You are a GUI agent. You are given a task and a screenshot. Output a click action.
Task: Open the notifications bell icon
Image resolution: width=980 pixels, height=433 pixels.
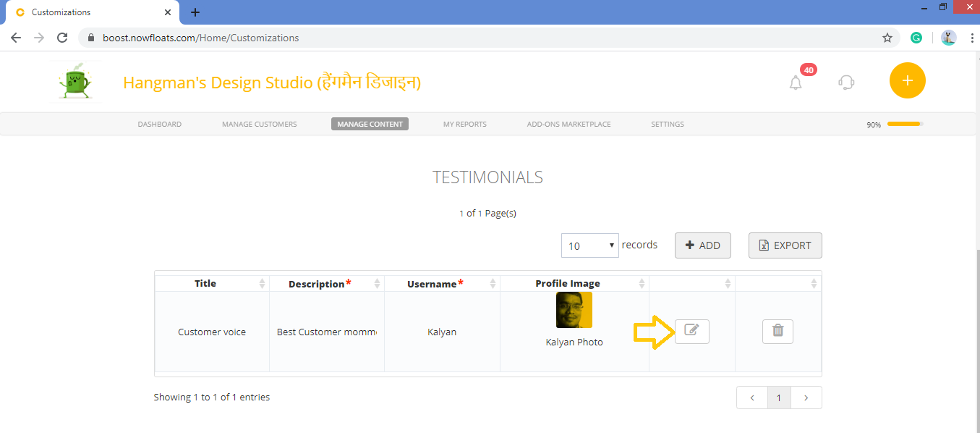pyautogui.click(x=796, y=83)
